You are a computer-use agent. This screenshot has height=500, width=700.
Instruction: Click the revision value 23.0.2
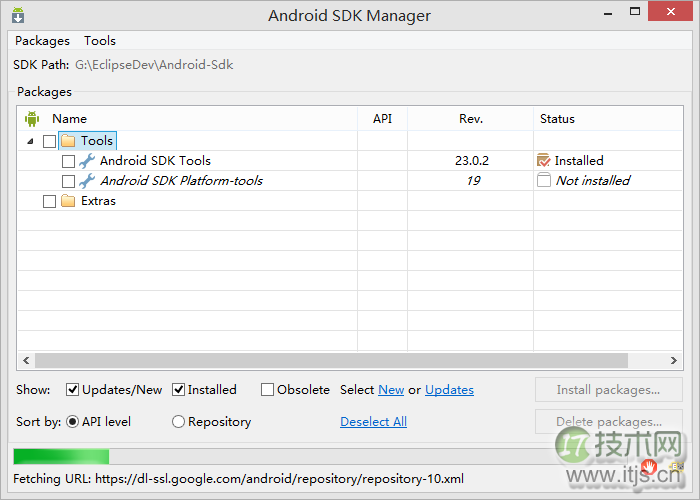472,161
